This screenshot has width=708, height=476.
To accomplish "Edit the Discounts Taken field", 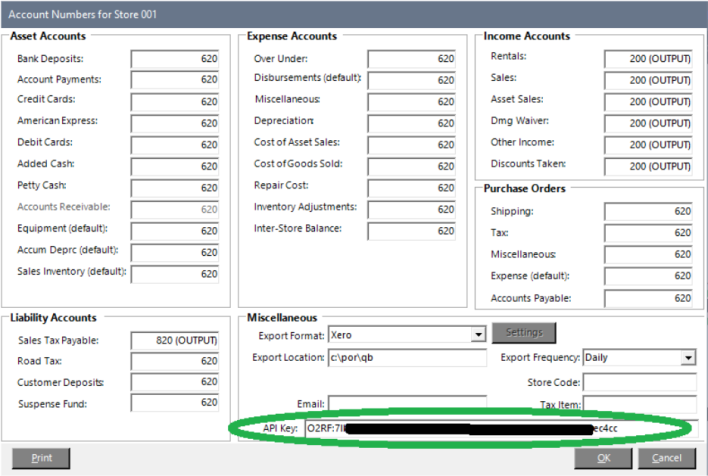I will 648,166.
